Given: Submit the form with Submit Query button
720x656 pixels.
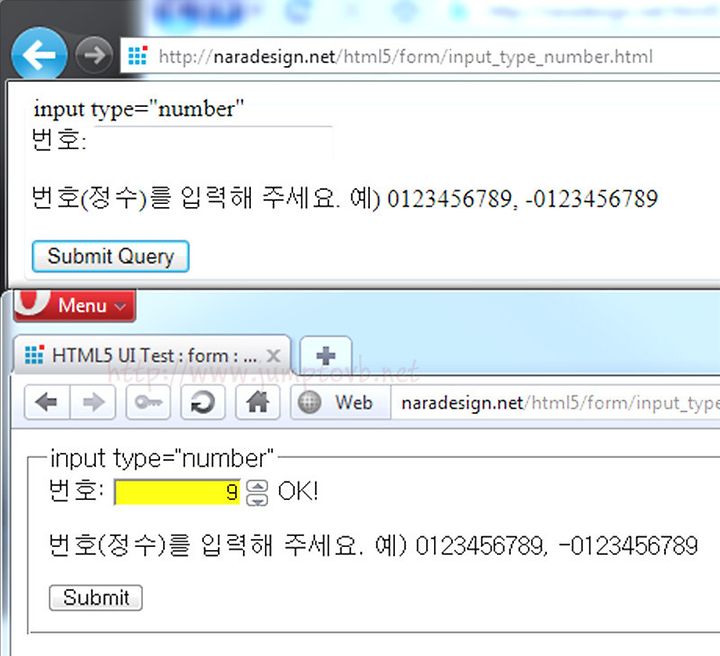Looking at the screenshot, I should (110, 256).
